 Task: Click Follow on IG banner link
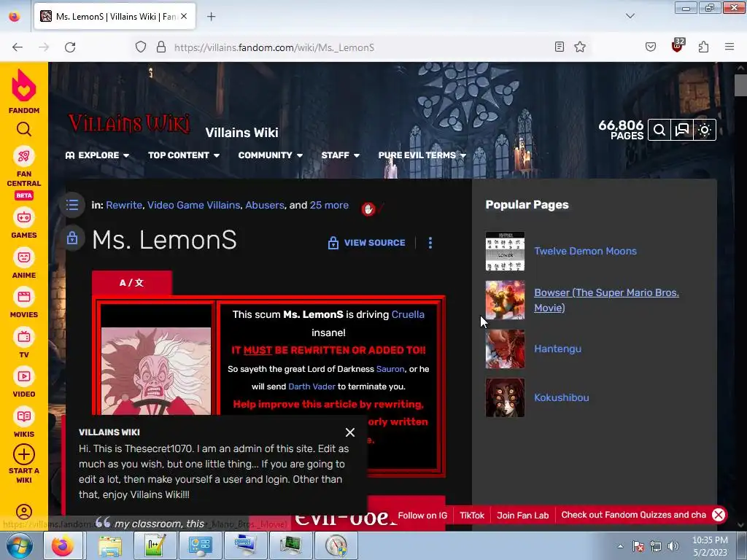pos(422,516)
